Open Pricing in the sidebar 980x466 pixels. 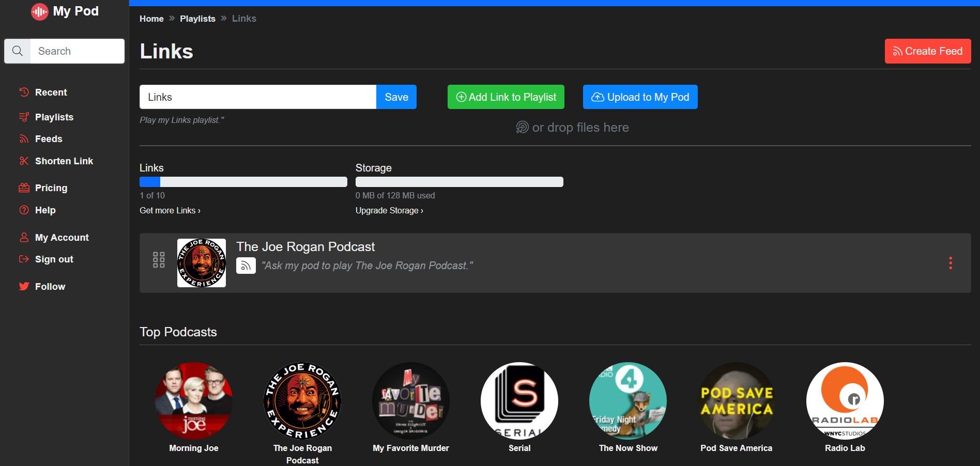(x=51, y=188)
